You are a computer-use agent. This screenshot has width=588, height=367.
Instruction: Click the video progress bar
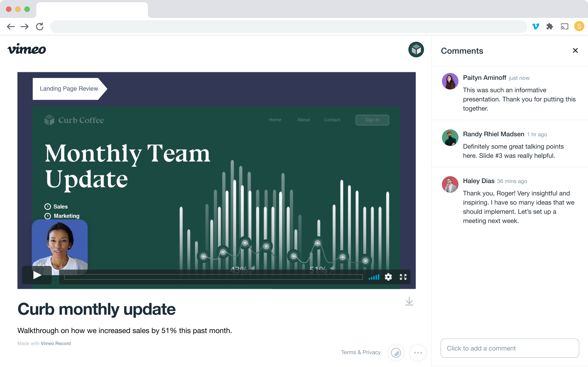click(213, 277)
